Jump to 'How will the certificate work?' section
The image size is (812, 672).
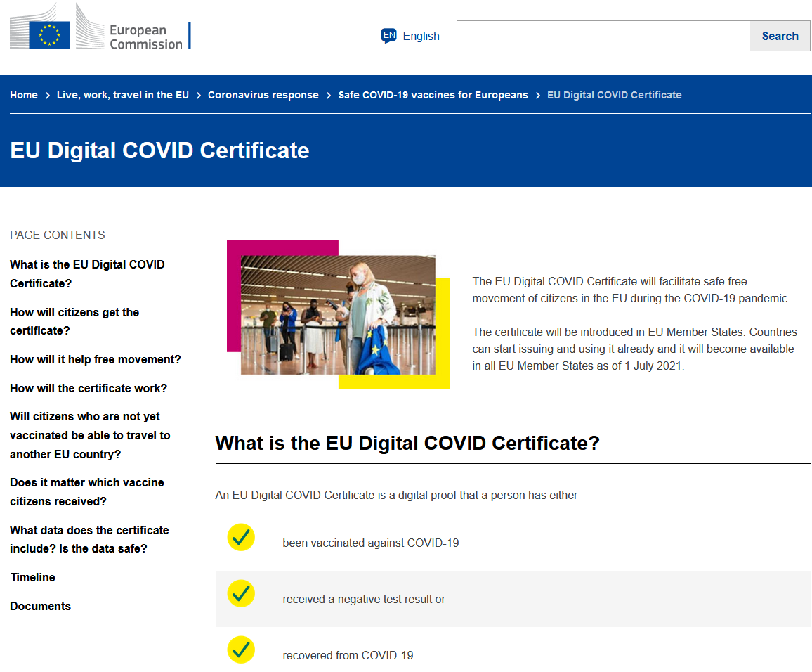pyautogui.click(x=89, y=388)
